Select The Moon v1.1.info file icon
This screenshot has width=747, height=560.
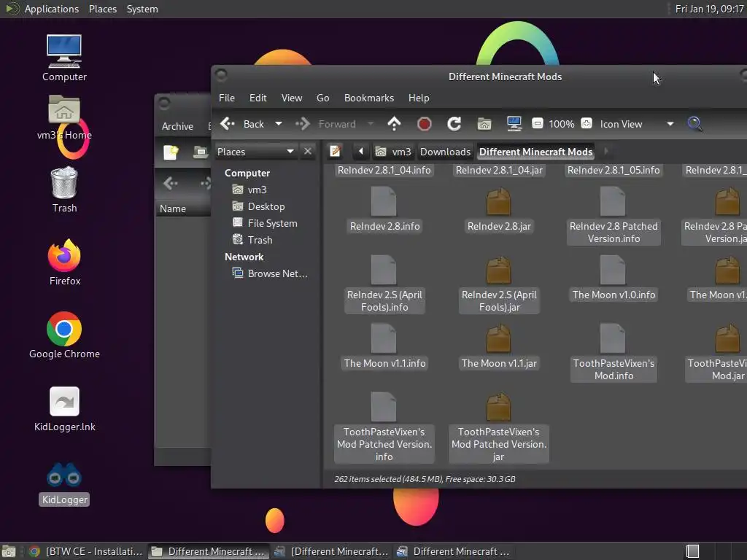(384, 339)
